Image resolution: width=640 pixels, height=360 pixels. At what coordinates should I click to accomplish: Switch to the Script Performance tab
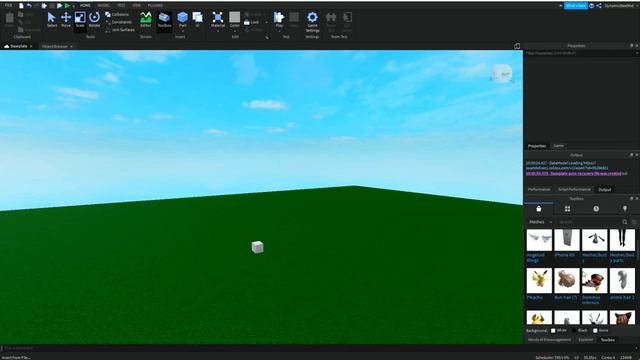pyautogui.click(x=574, y=189)
